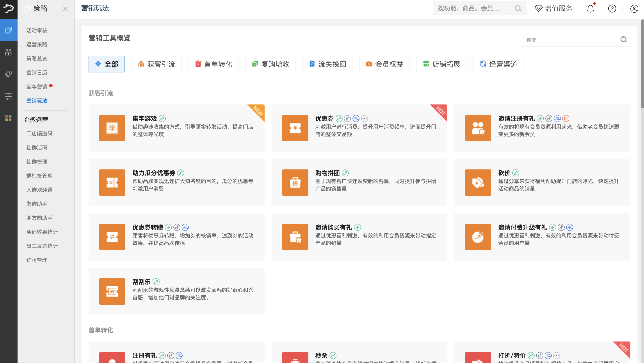This screenshot has width=644, height=363.
Task: Click the magnifier in the 营销工具概览 search box
Action: (623, 40)
